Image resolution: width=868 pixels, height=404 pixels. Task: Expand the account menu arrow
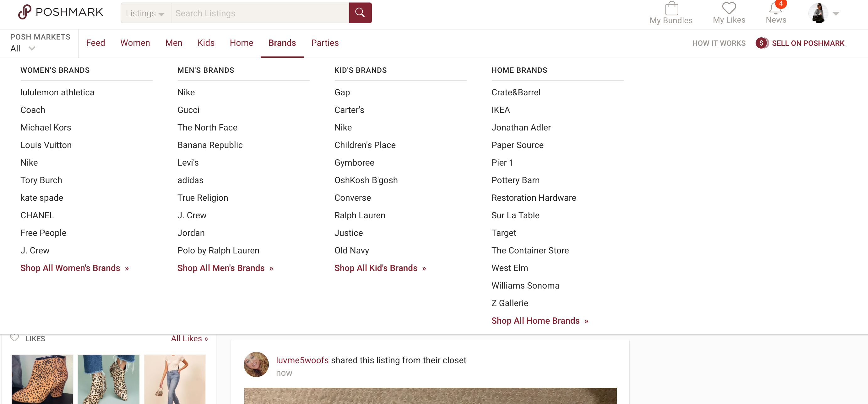pyautogui.click(x=836, y=13)
